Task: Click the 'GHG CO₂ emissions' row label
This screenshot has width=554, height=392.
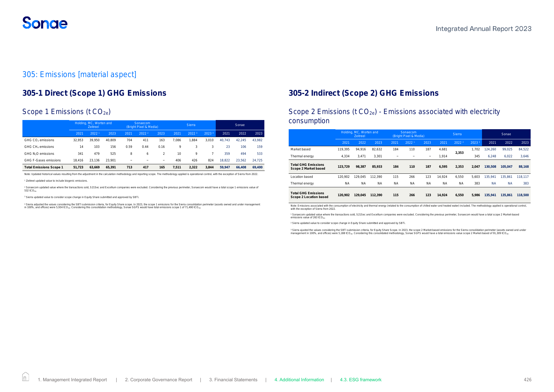Action: tap(39, 140)
